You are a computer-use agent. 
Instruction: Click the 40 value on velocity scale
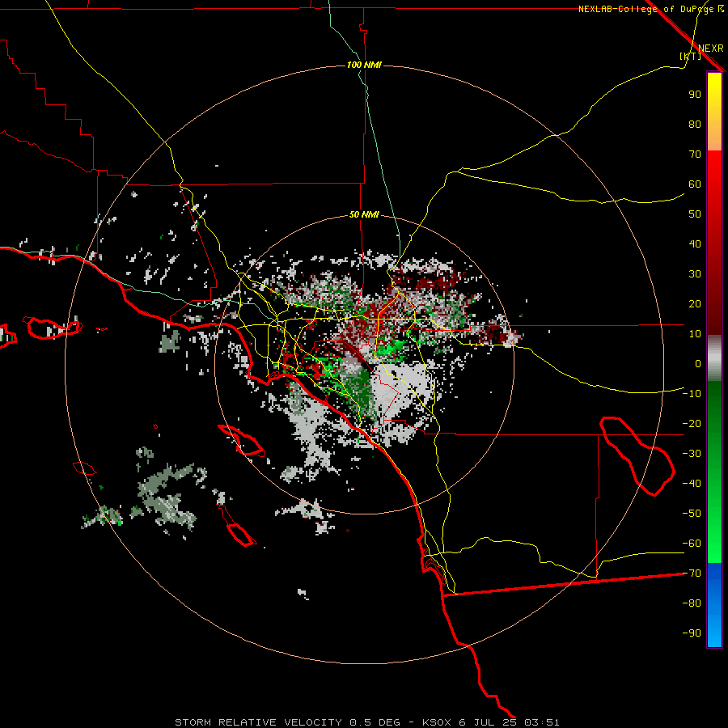(x=695, y=244)
